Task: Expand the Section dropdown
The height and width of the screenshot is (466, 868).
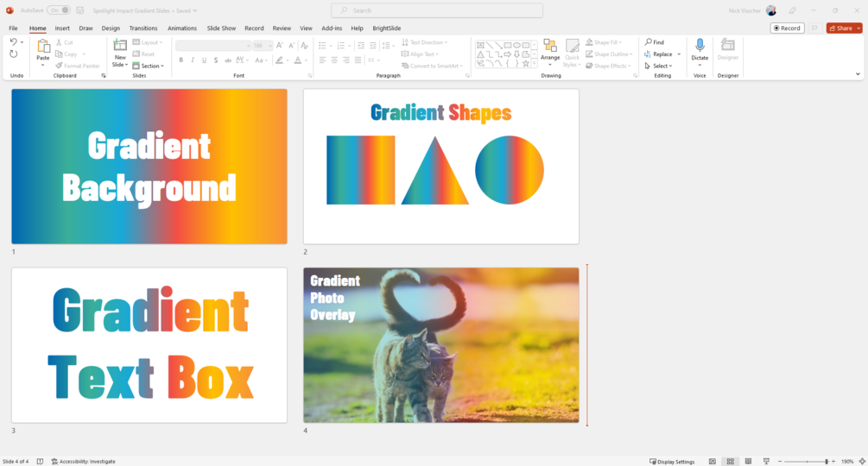Action: click(x=149, y=66)
